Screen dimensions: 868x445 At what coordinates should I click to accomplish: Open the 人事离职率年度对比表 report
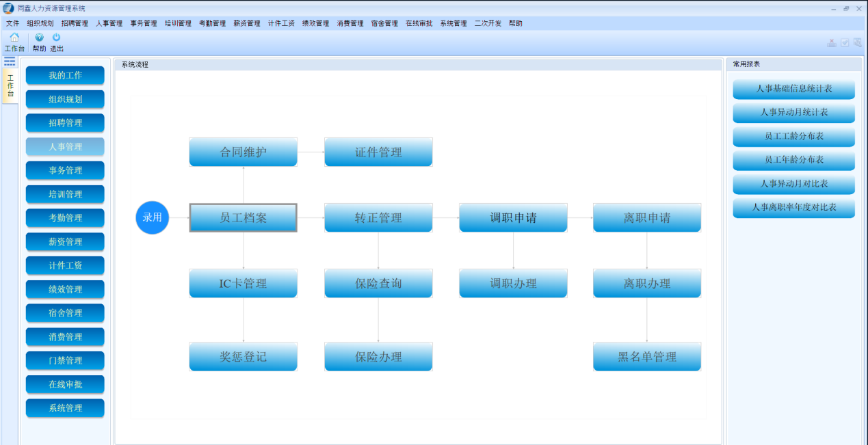[x=793, y=207]
